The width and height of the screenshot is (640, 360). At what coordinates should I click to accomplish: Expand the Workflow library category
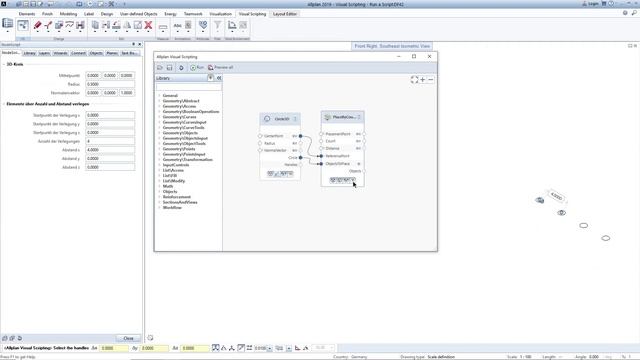(x=159, y=207)
